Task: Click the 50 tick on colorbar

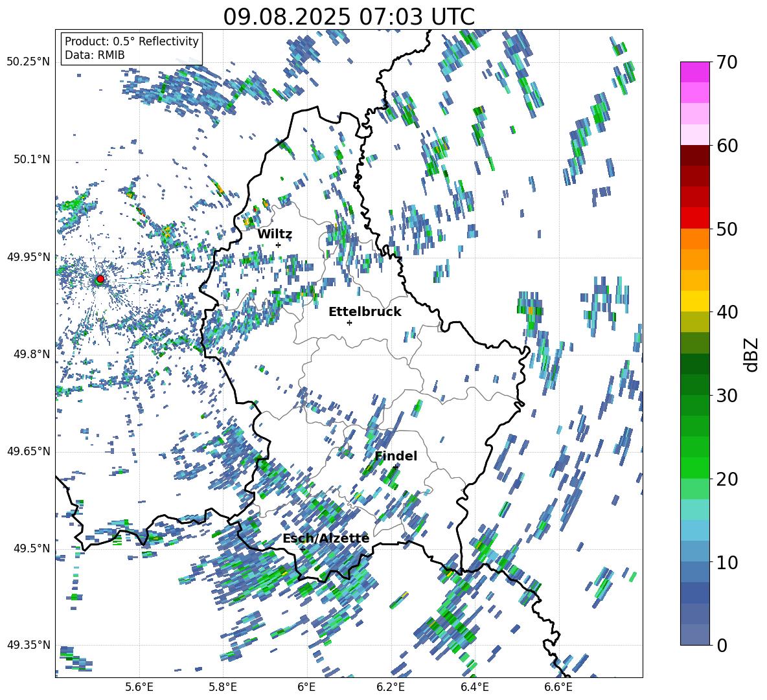Action: 727,229
